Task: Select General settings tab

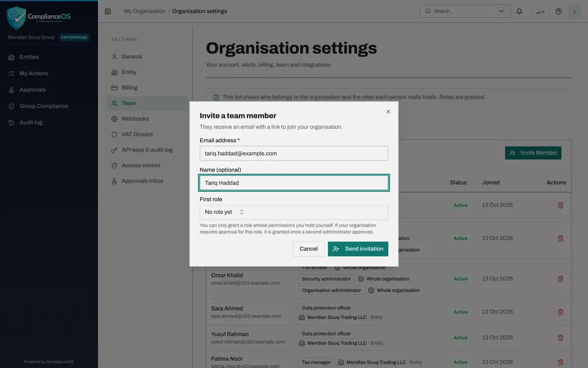Action: [x=148, y=57]
